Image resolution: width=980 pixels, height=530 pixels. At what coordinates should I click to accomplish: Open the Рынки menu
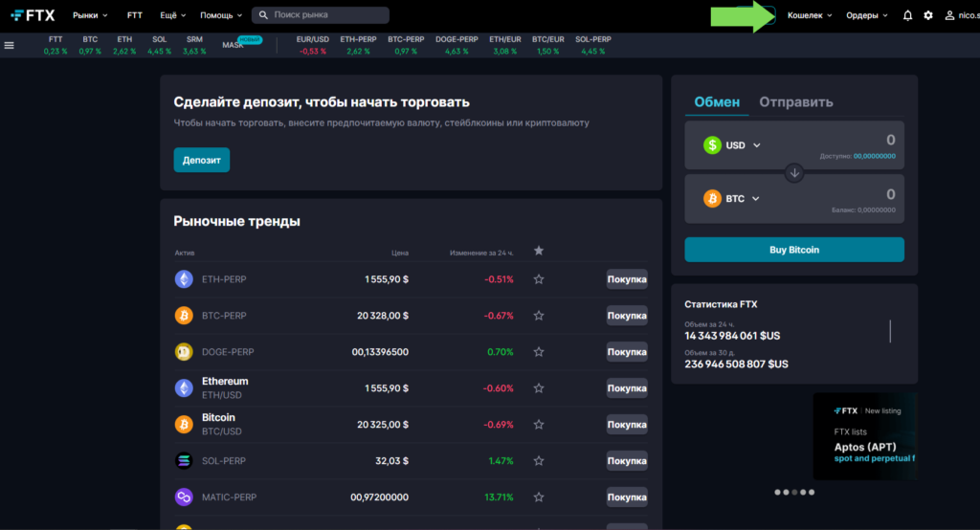point(90,15)
